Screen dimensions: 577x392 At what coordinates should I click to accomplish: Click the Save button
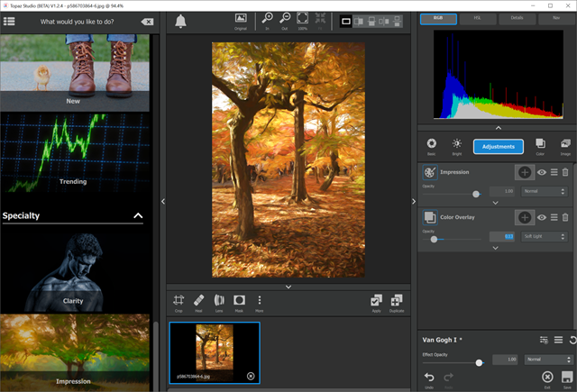coord(567,378)
